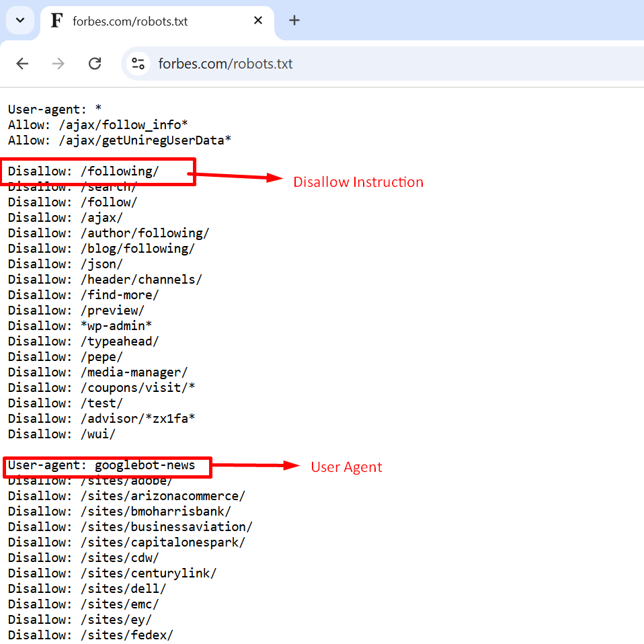Click 'User-agent: googlebot-news' line
The height and width of the screenshot is (644, 644).
pos(102,465)
